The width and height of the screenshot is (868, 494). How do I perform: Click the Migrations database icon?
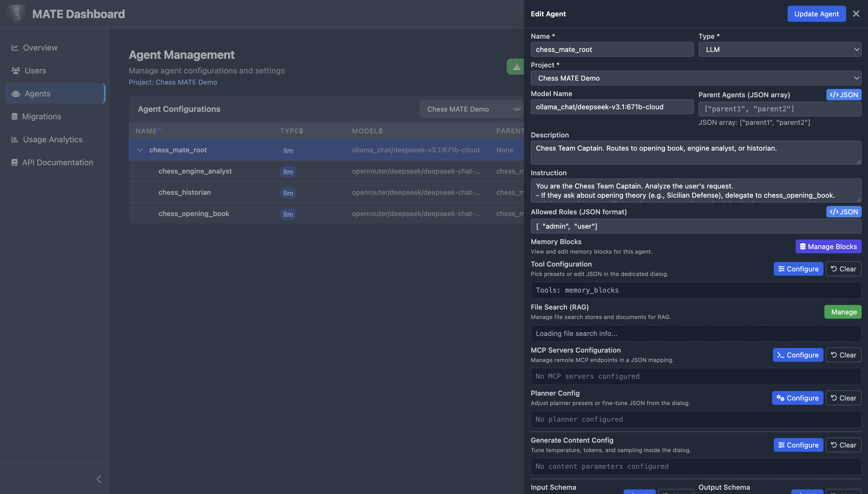(x=14, y=117)
